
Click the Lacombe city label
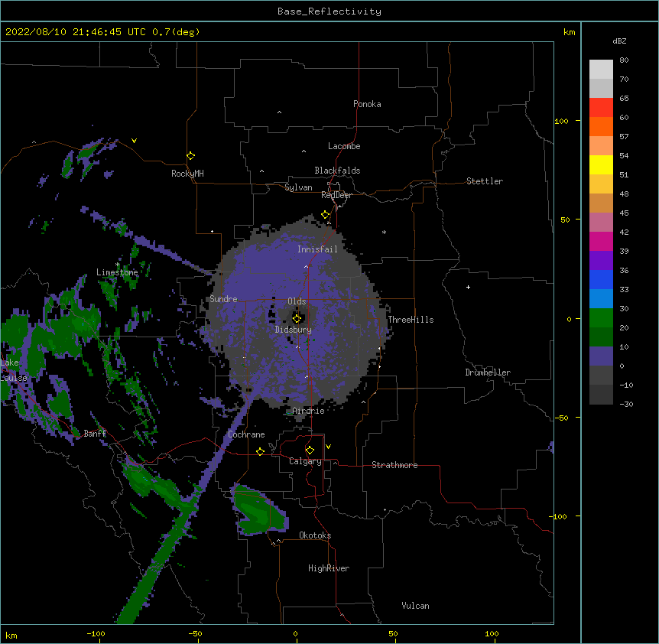[344, 146]
